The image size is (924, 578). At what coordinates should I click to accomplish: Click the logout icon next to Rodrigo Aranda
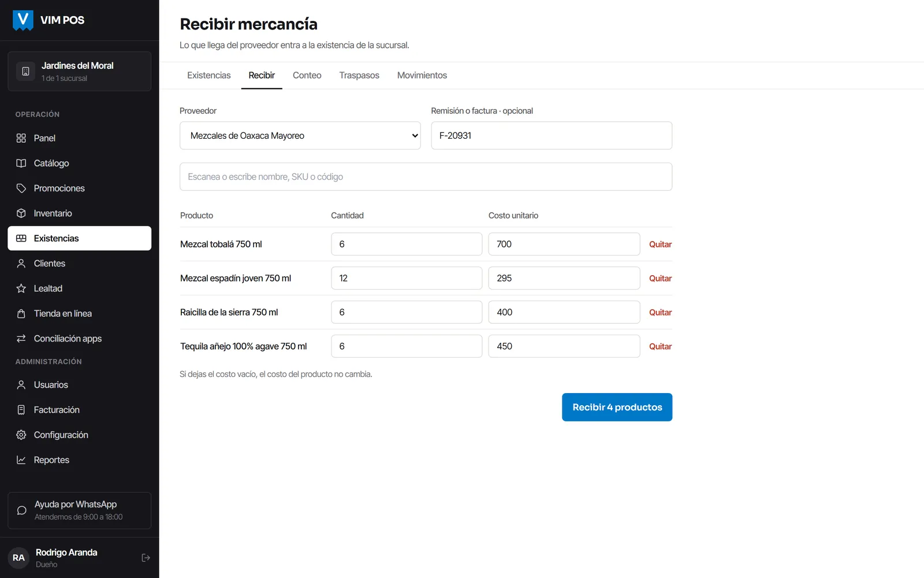tap(146, 558)
